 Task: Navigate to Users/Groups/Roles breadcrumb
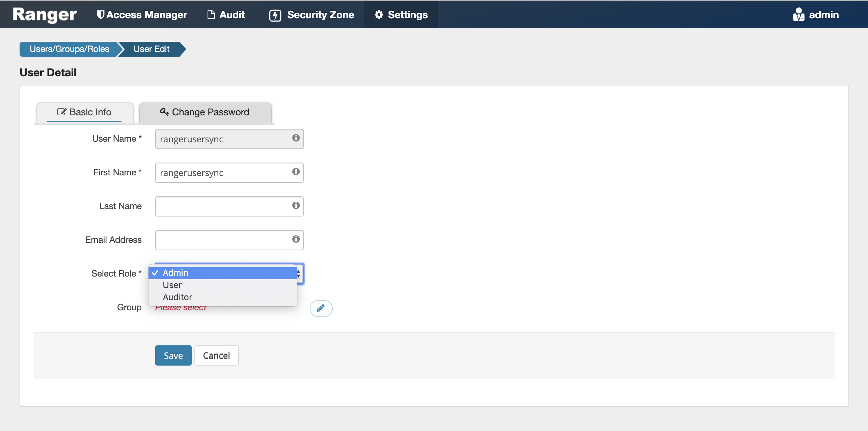[x=69, y=49]
